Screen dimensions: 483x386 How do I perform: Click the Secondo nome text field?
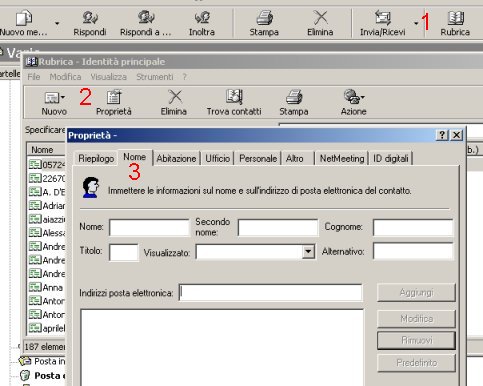(x=278, y=227)
